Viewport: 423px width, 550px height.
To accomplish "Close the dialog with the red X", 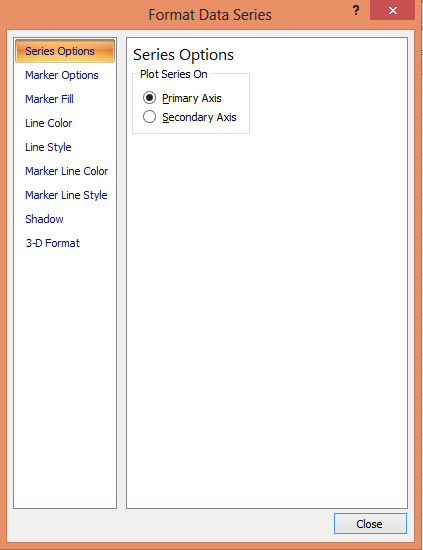I will click(392, 10).
